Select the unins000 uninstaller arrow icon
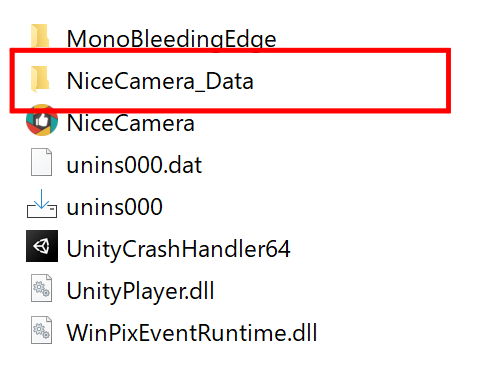This screenshot has height=383, width=485. (42, 204)
